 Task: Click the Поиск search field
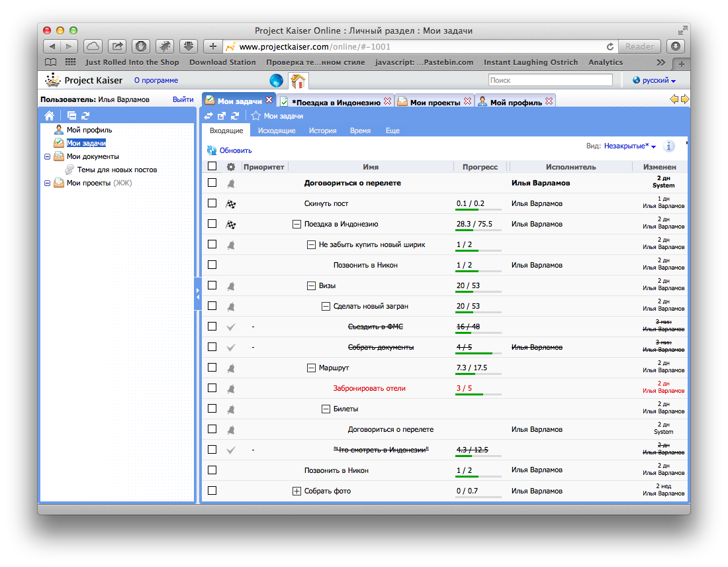tap(550, 80)
